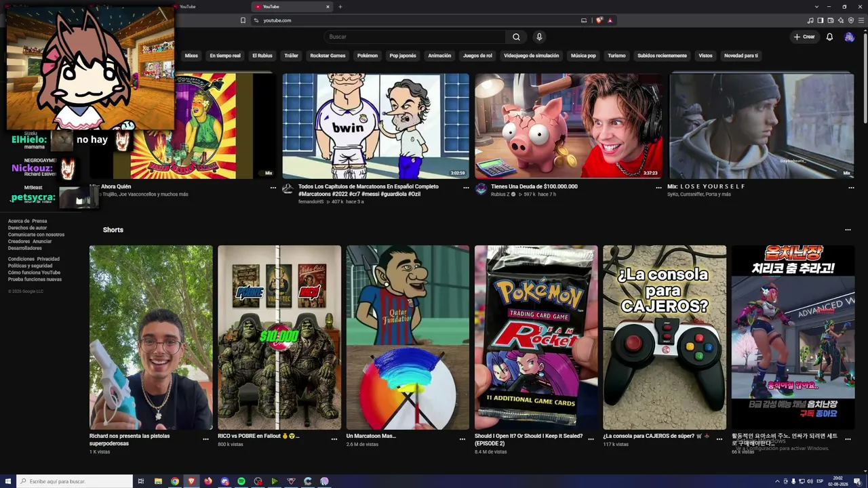
Task: Open options menu for the Shorts section
Action: pyautogui.click(x=848, y=230)
